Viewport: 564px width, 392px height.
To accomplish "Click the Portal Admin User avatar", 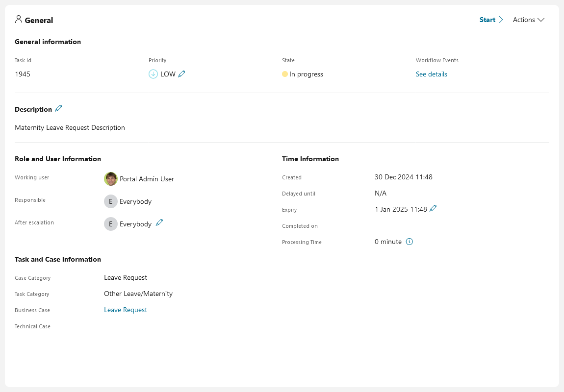I will coord(111,179).
